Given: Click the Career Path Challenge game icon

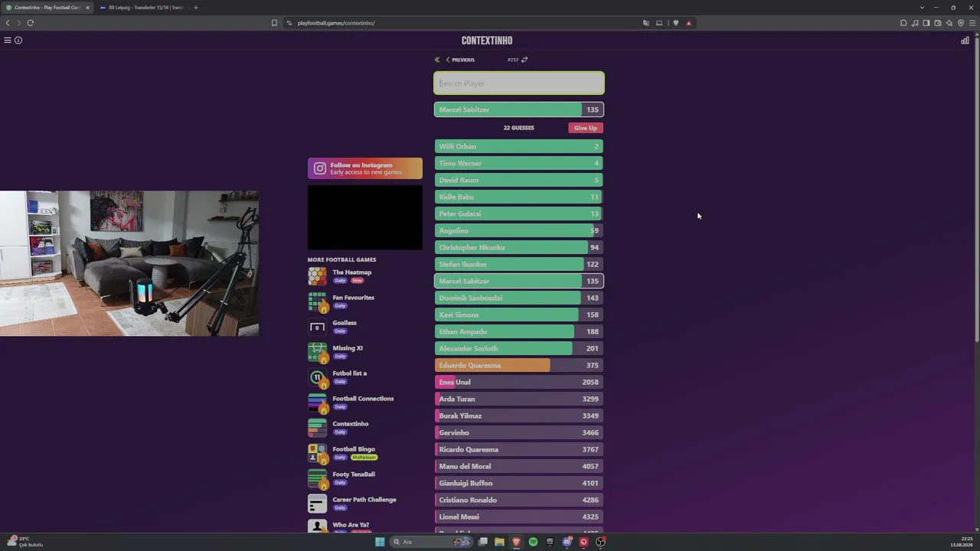Looking at the screenshot, I should coord(317,504).
